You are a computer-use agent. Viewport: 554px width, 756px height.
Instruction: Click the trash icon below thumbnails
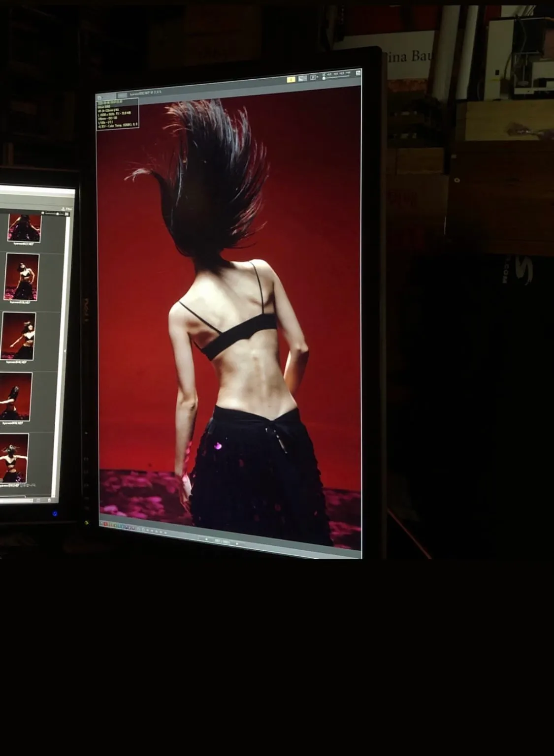(x=49, y=501)
